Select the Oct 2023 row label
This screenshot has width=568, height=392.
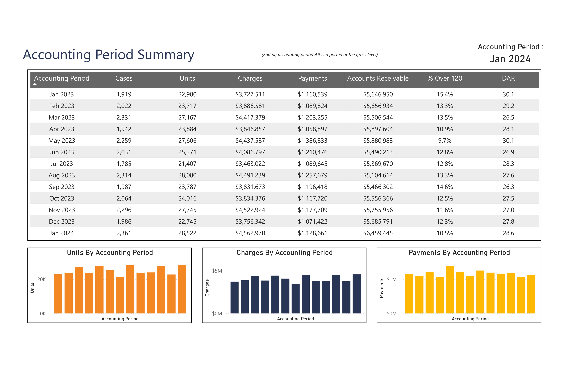(62, 198)
